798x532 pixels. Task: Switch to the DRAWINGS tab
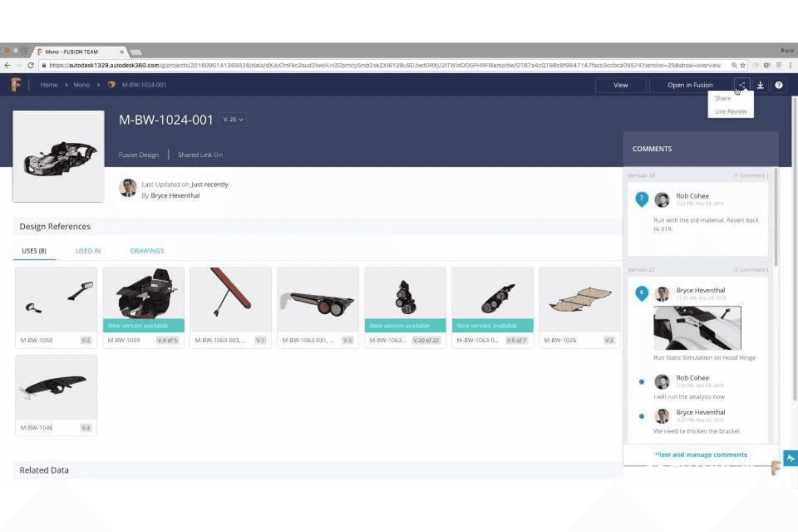pos(147,251)
